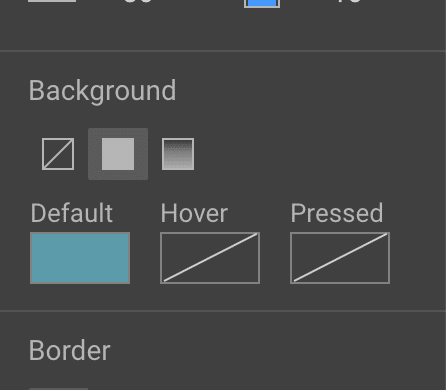
Task: Click the Hover state label
Action: pyautogui.click(x=194, y=213)
